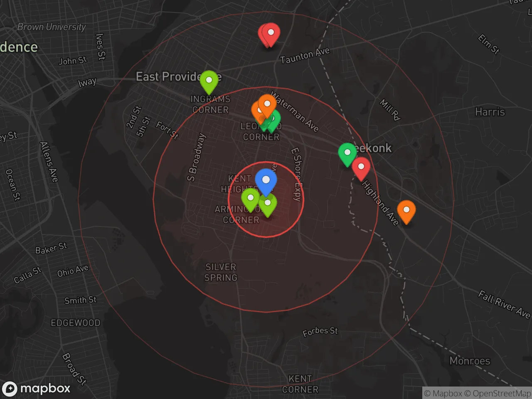Screen dimensions: 532x399
Task: Select the Harris place label
Action: (x=490, y=112)
